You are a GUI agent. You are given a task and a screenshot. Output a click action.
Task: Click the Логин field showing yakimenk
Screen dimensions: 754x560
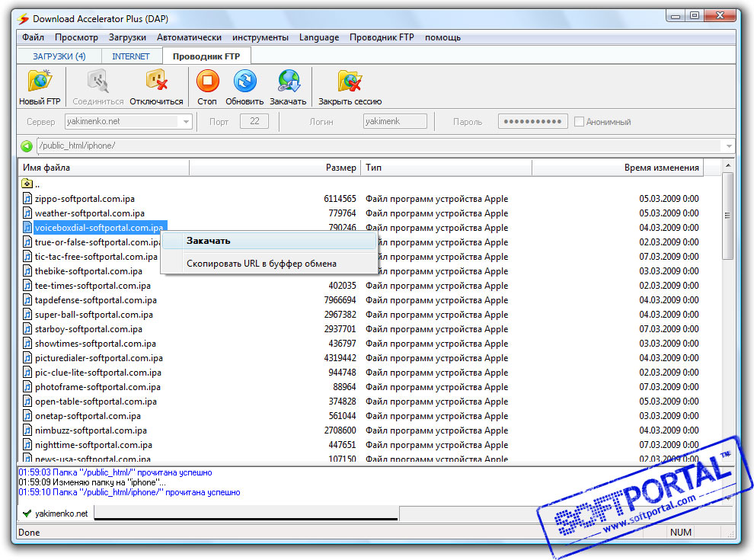(395, 121)
